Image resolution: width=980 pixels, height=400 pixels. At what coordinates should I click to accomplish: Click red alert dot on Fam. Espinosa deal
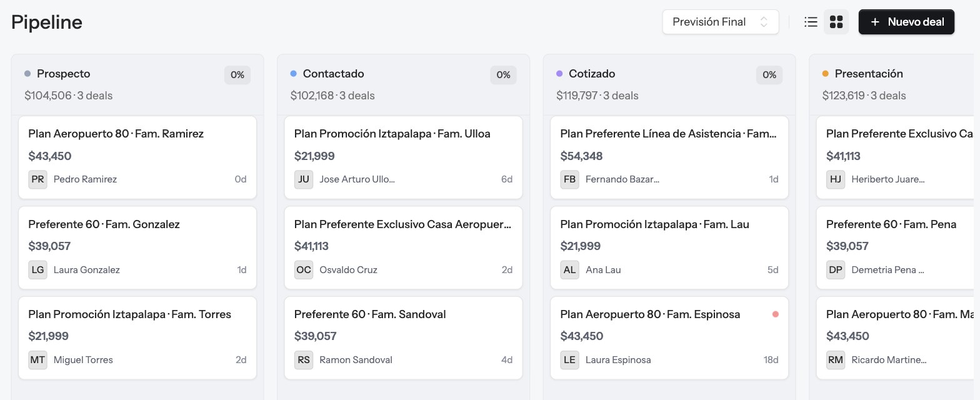(776, 314)
